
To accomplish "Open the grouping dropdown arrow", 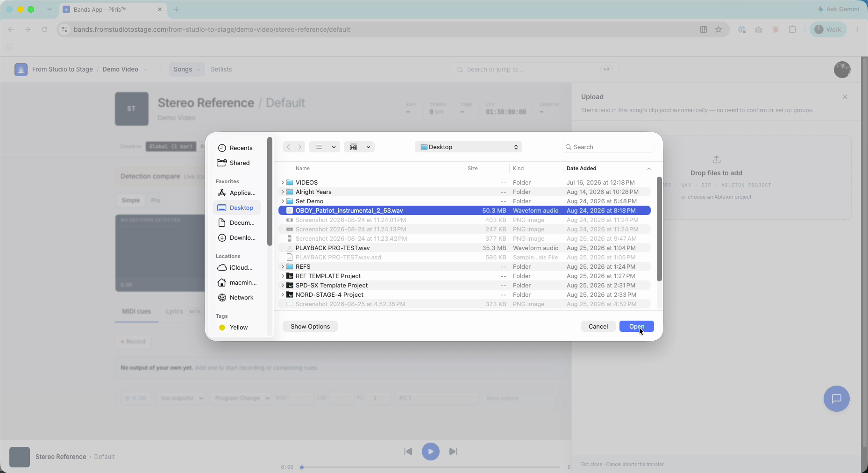I will point(368,147).
